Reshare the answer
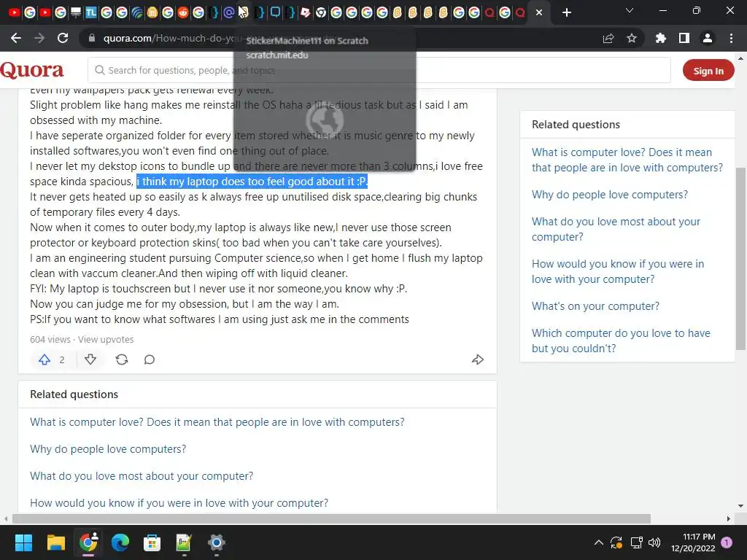The width and height of the screenshot is (747, 560). pos(122,359)
